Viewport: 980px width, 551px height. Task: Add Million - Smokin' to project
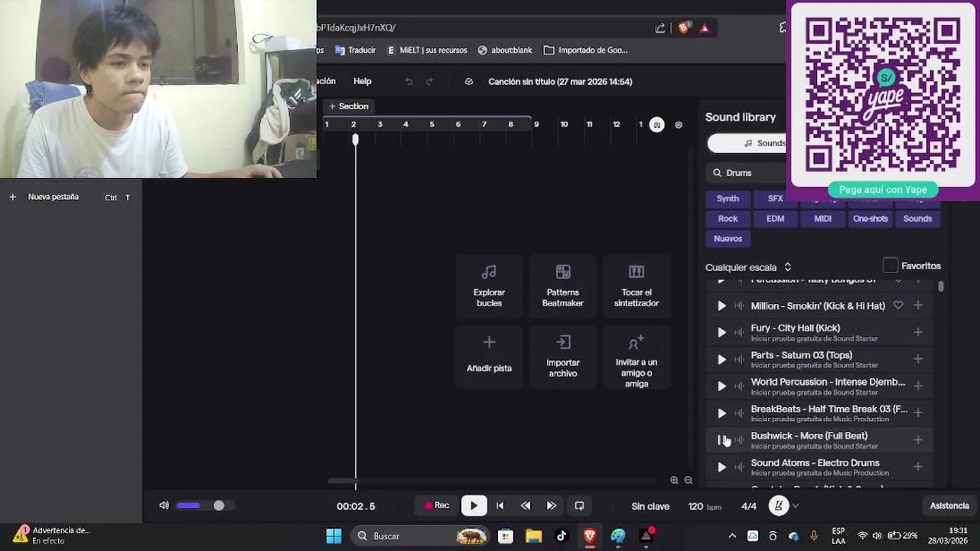918,305
